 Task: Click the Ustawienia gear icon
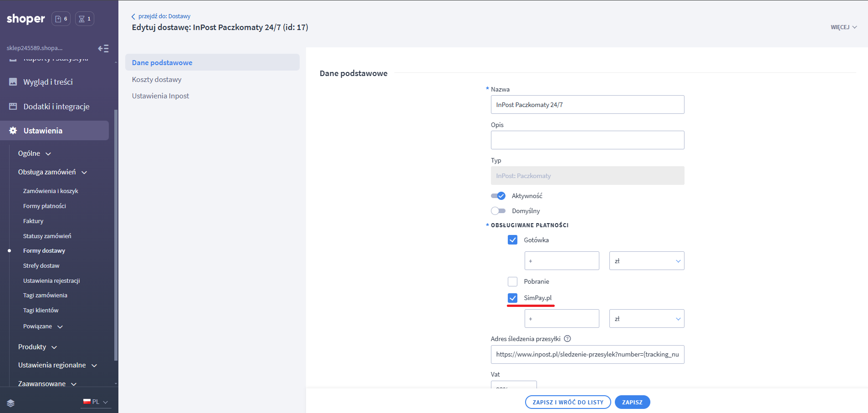pyautogui.click(x=13, y=131)
